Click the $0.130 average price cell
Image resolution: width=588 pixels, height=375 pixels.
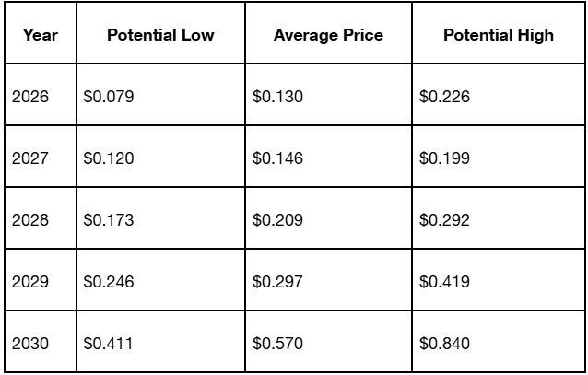[328, 95]
